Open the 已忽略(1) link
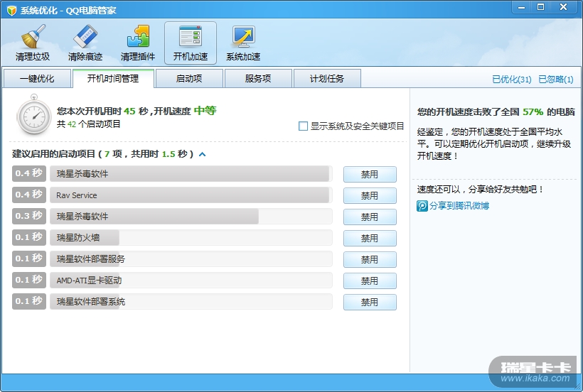The height and width of the screenshot is (392, 583). [x=556, y=79]
